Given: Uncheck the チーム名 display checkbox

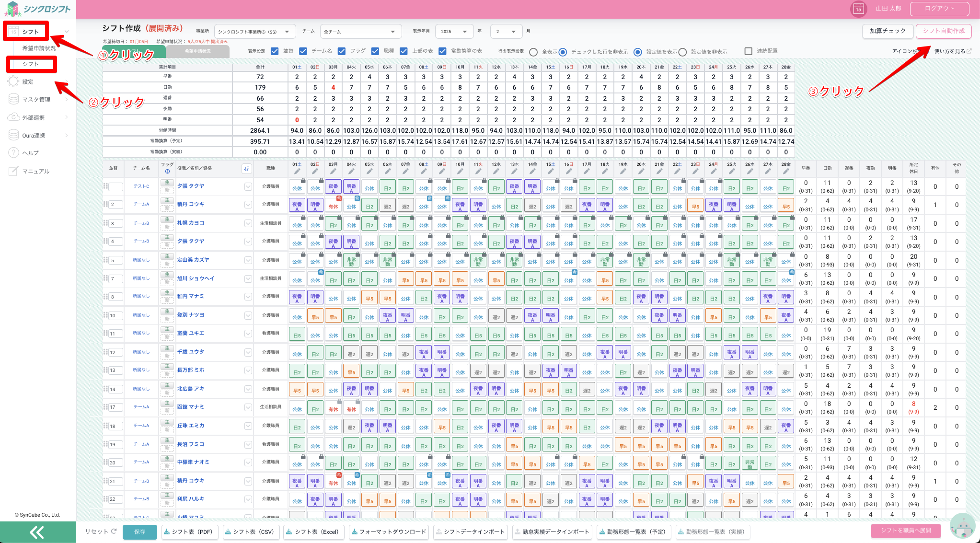Looking at the screenshot, I should pyautogui.click(x=303, y=51).
